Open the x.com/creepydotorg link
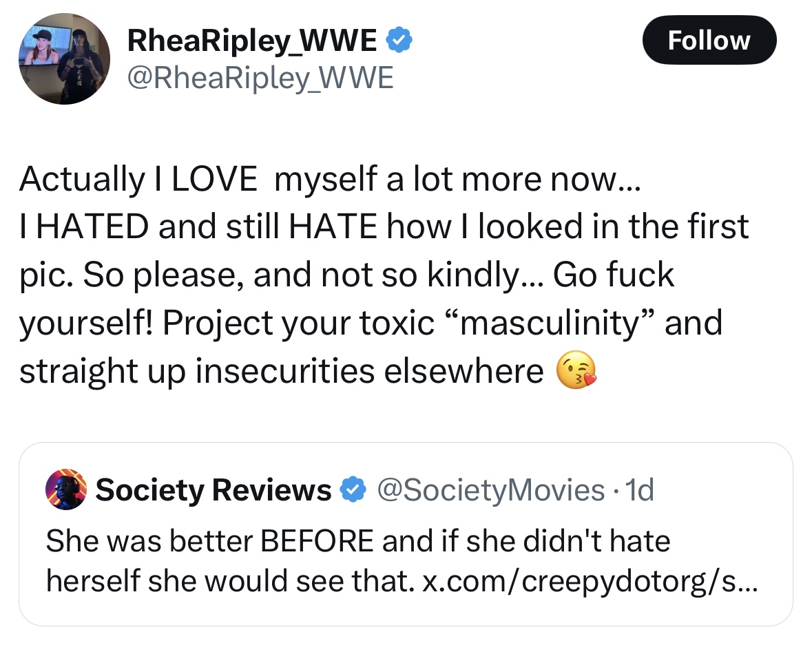Image resolution: width=812 pixels, height=654 pixels. pyautogui.click(x=590, y=581)
